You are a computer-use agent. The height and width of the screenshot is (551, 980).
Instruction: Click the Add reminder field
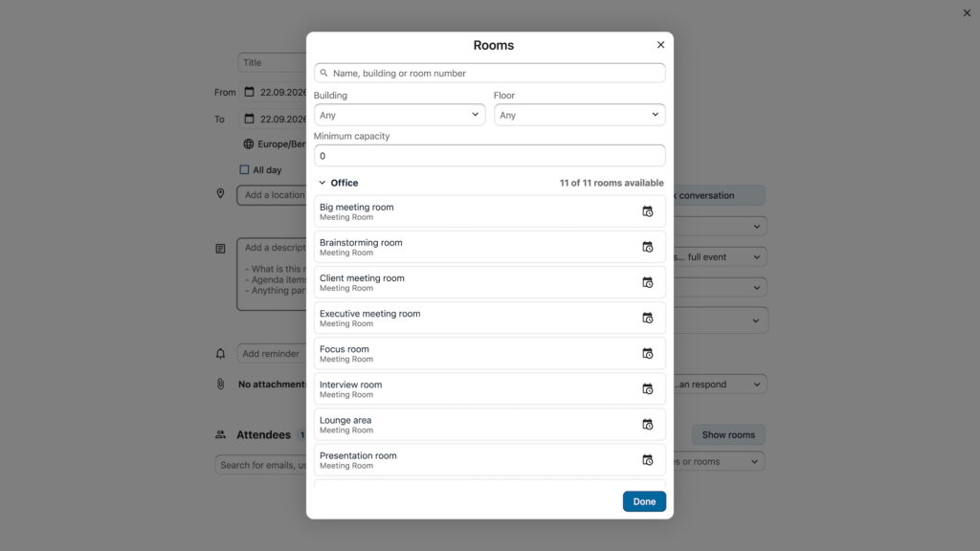272,354
